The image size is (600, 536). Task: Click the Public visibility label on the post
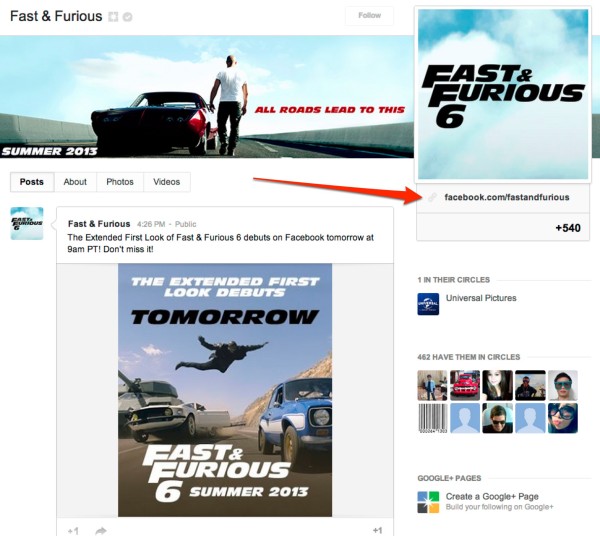186,224
